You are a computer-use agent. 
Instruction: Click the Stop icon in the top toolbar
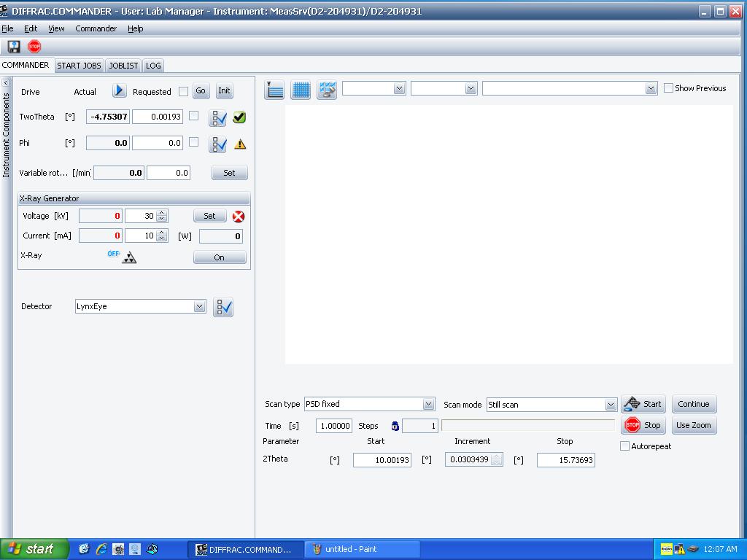coord(34,46)
